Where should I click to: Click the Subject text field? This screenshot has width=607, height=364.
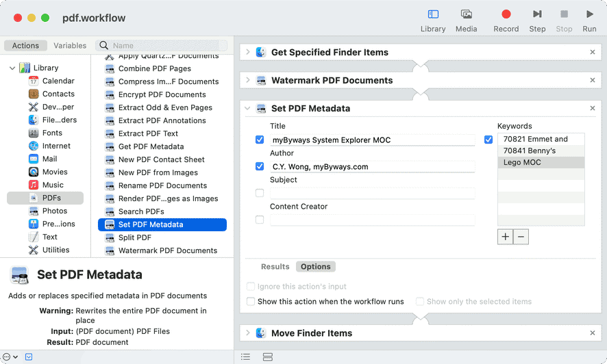click(373, 193)
